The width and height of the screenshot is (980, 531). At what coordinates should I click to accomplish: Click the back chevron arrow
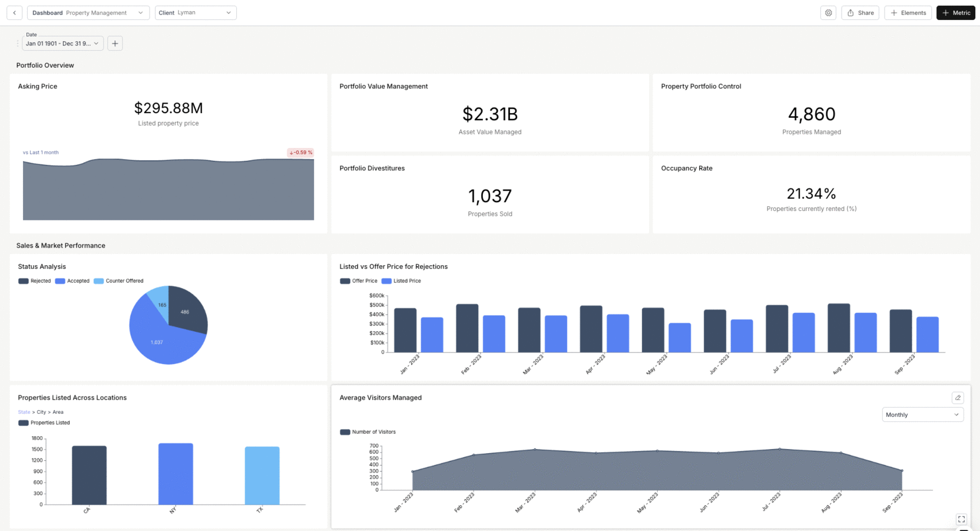pyautogui.click(x=14, y=12)
